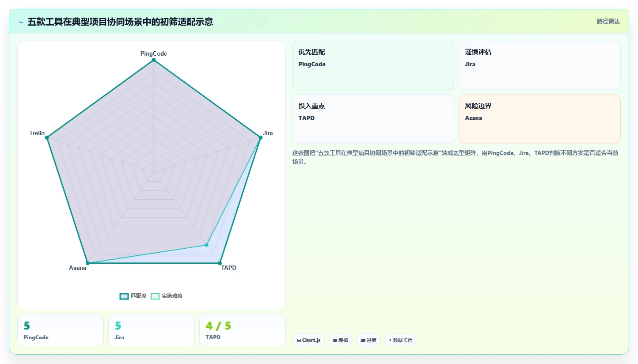Screen dimensions: 638x364
Task: Select the Chart.js tag chip
Action: (x=308, y=340)
